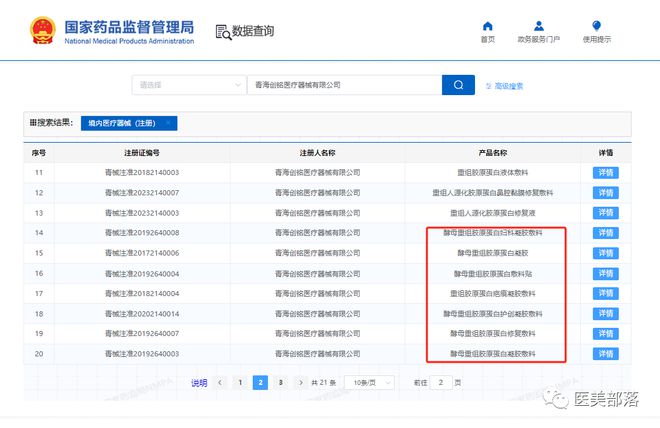
Task: Open 详情 for row 12
Action: click(x=606, y=193)
